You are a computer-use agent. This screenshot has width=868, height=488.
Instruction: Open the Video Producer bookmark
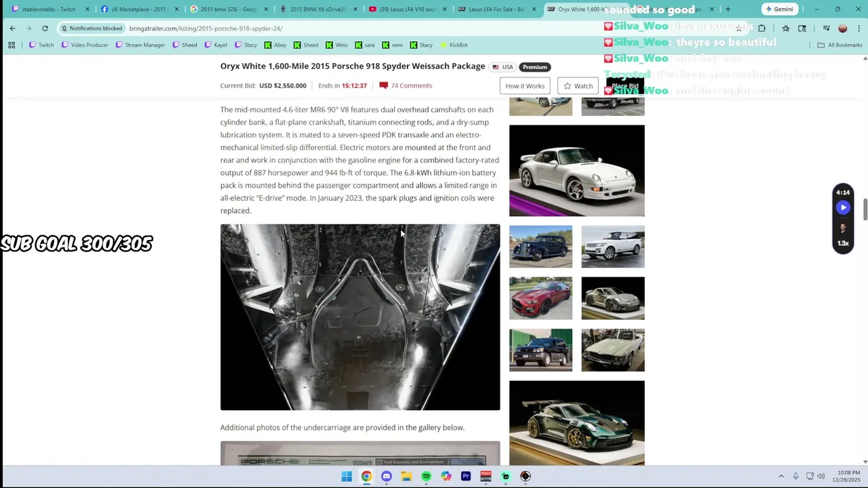85,45
